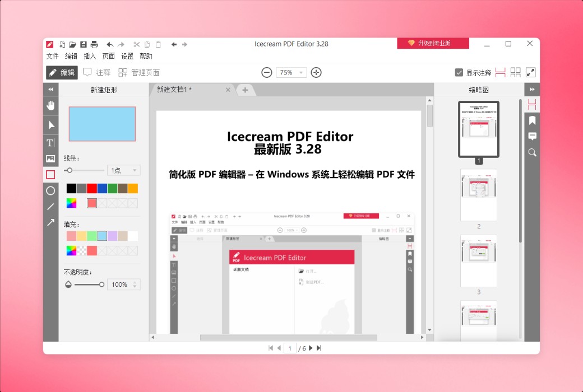Select the Image insert tool

pyautogui.click(x=50, y=158)
